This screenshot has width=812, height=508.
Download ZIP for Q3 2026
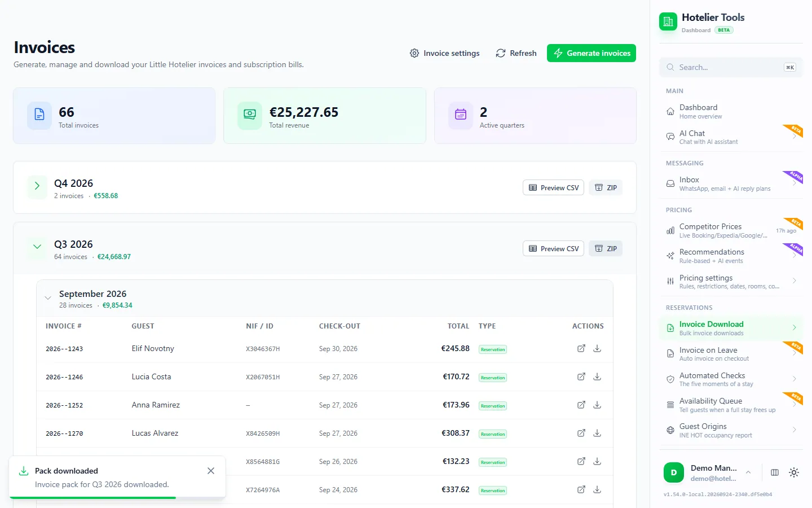pyautogui.click(x=606, y=248)
